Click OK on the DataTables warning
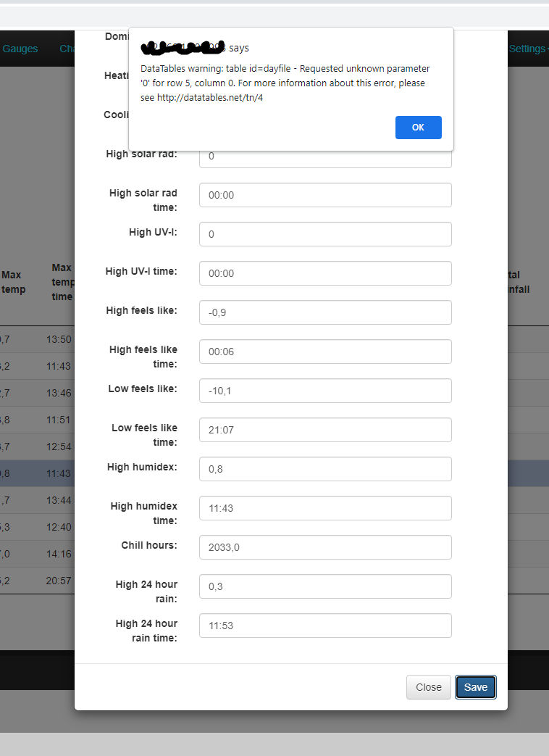The image size is (549, 756). click(x=418, y=128)
